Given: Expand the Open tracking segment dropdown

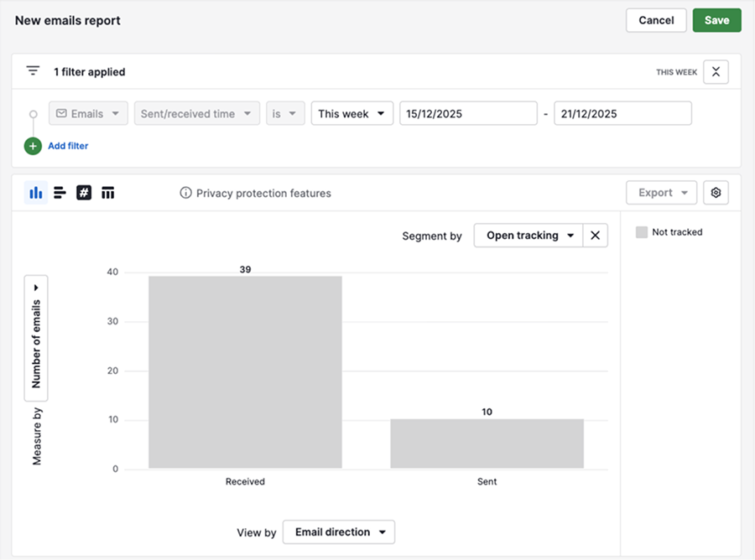Looking at the screenshot, I should pyautogui.click(x=528, y=236).
